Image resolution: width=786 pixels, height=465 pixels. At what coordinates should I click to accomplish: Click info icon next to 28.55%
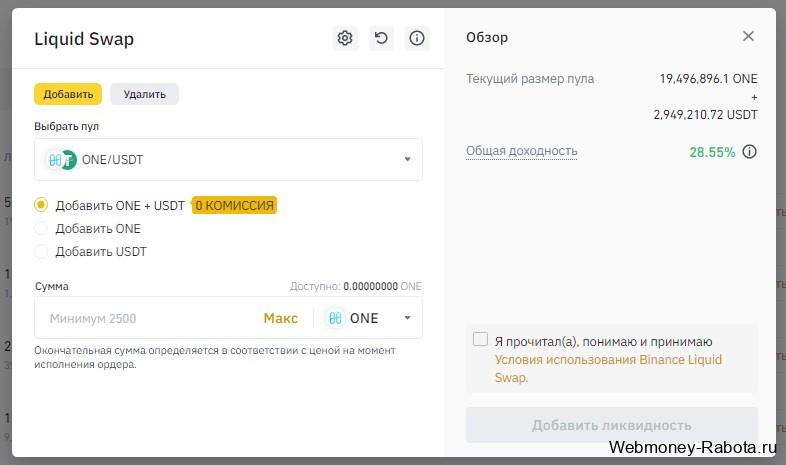pos(749,152)
